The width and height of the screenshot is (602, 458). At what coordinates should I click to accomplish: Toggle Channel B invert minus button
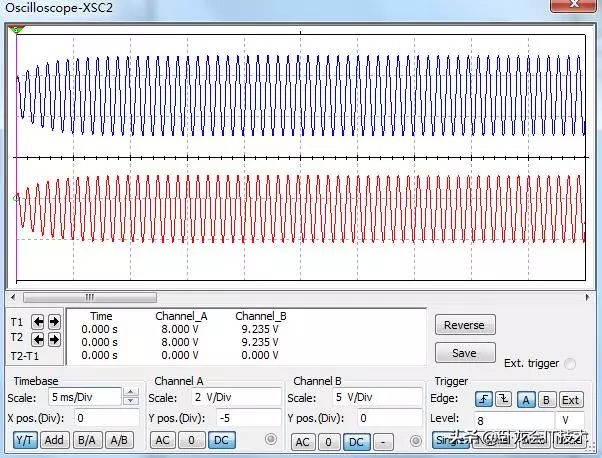[x=383, y=442]
